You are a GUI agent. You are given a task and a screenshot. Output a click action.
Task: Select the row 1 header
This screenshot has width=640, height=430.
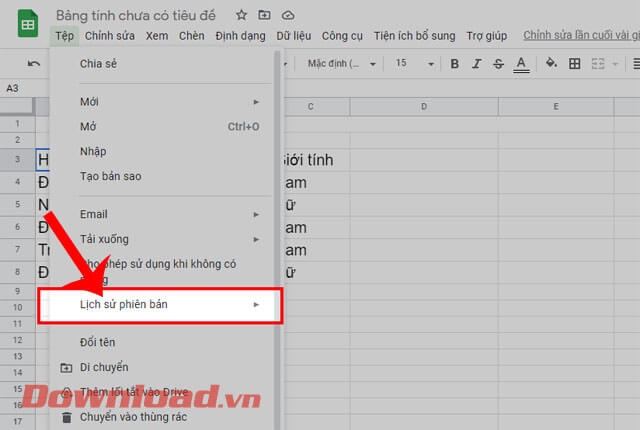click(18, 123)
